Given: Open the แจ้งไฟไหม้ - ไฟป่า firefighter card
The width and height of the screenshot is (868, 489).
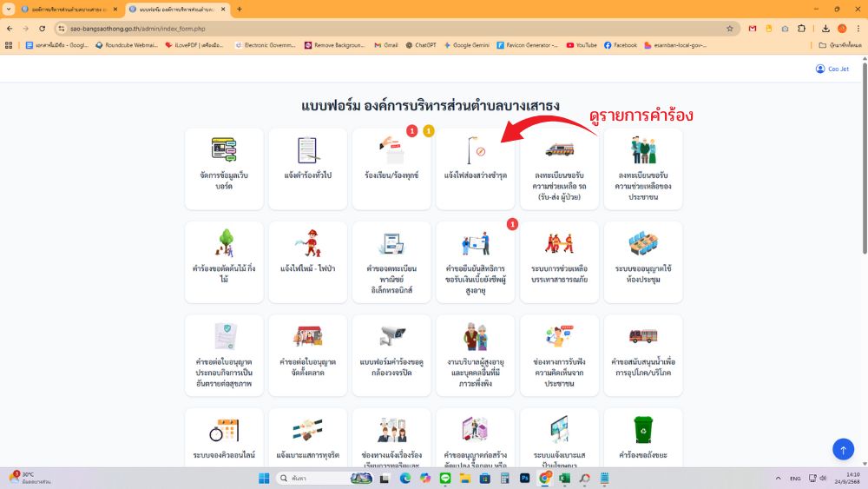Looking at the screenshot, I should pos(307,261).
